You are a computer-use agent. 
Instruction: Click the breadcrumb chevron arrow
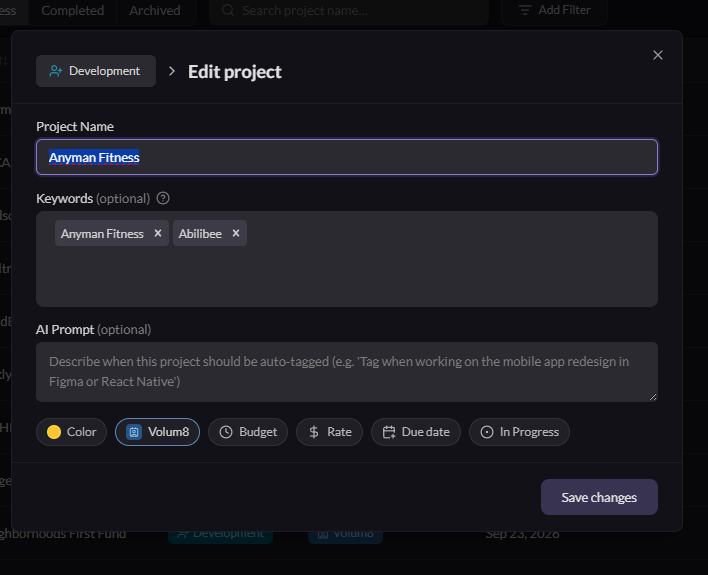tap(172, 71)
